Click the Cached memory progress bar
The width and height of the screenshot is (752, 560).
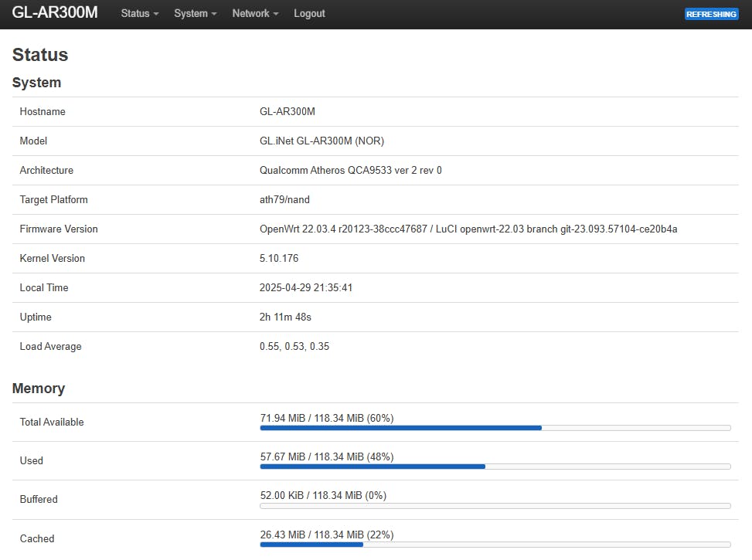tap(495, 545)
